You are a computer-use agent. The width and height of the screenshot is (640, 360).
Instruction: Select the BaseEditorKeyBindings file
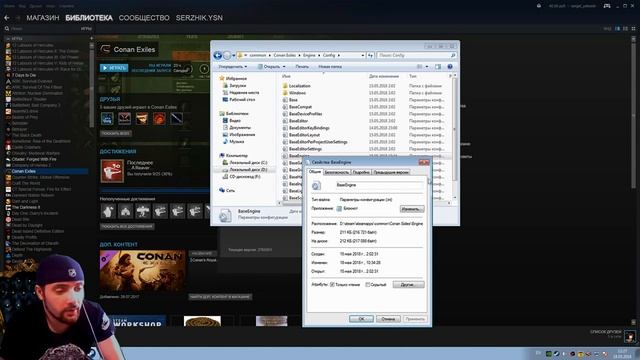click(309, 128)
